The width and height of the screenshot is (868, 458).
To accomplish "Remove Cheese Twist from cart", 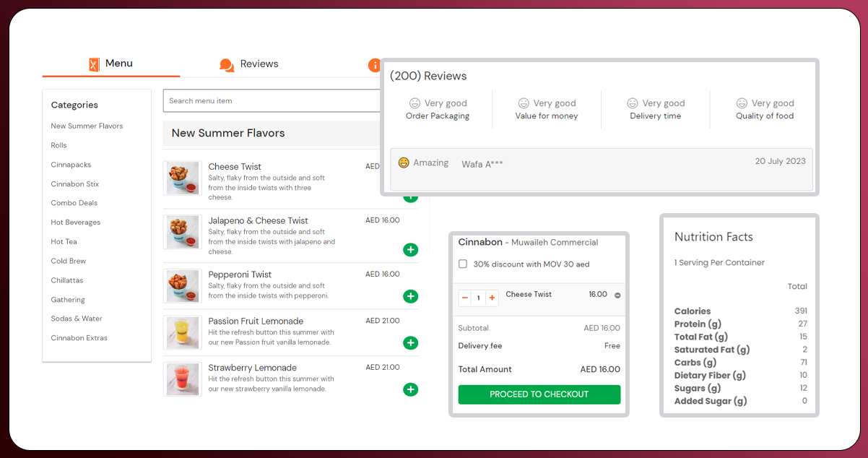I will [617, 295].
